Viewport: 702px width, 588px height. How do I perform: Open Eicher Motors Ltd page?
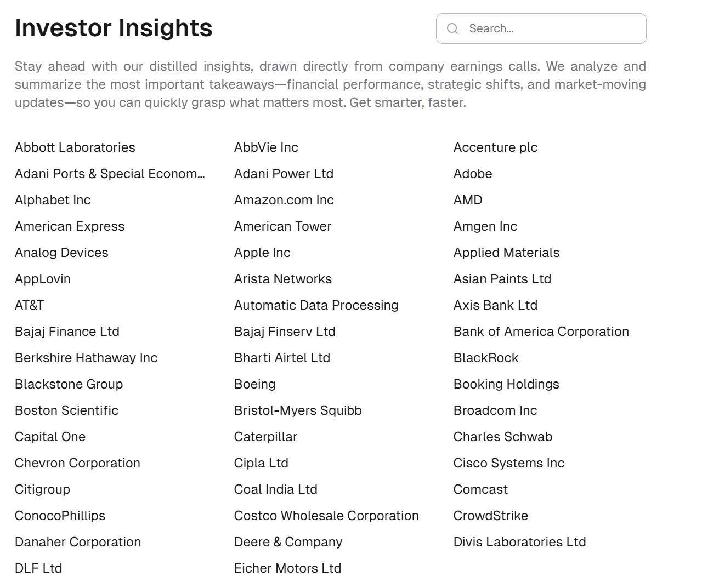(x=287, y=568)
